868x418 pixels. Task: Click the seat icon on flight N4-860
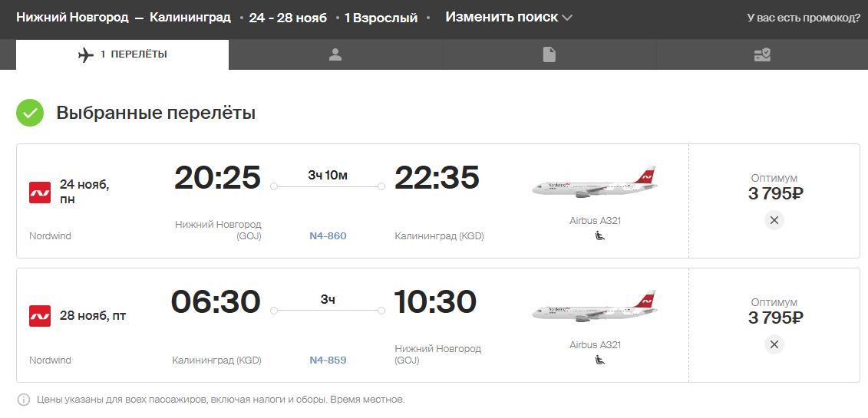(x=600, y=235)
